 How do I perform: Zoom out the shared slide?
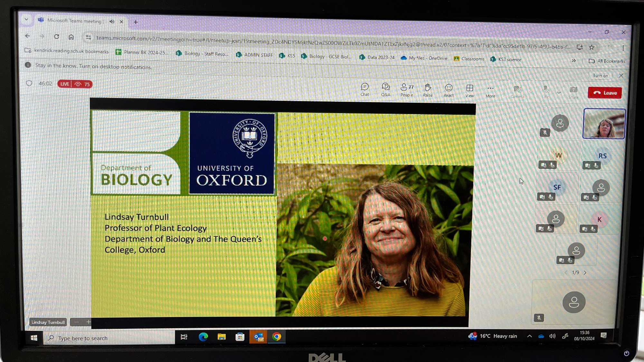[76, 322]
